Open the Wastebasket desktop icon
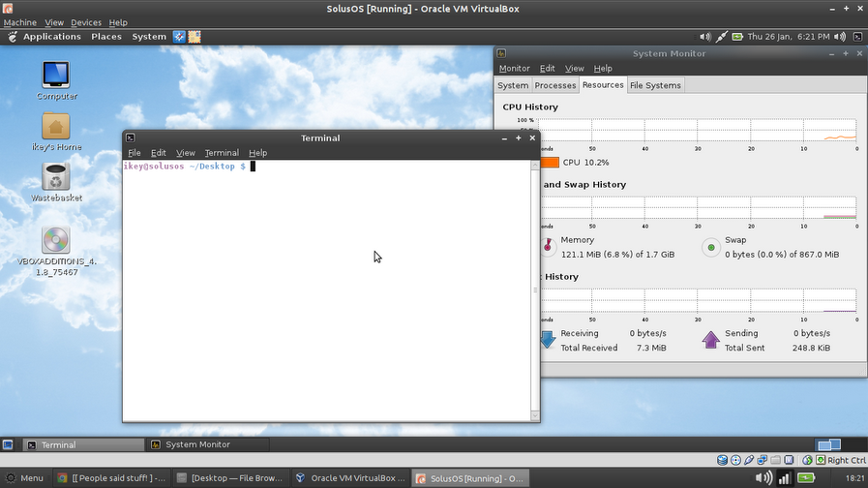This screenshot has width=868, height=488. click(x=56, y=177)
